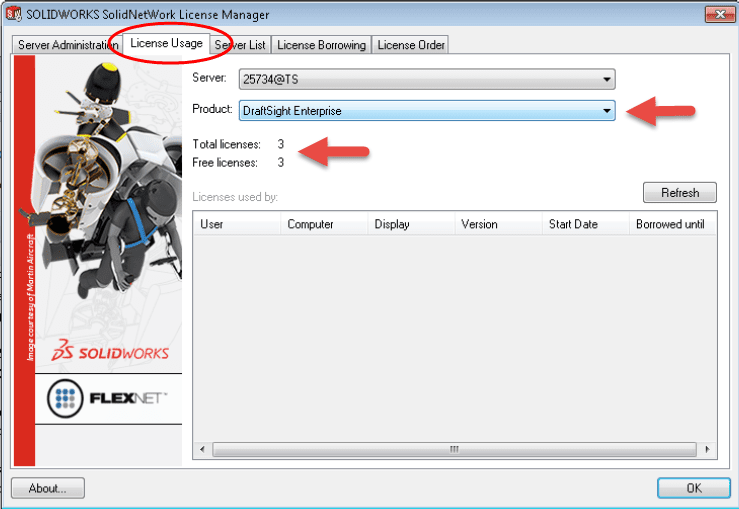The height and width of the screenshot is (509, 739).
Task: Sort by the Computer column header
Action: click(323, 224)
